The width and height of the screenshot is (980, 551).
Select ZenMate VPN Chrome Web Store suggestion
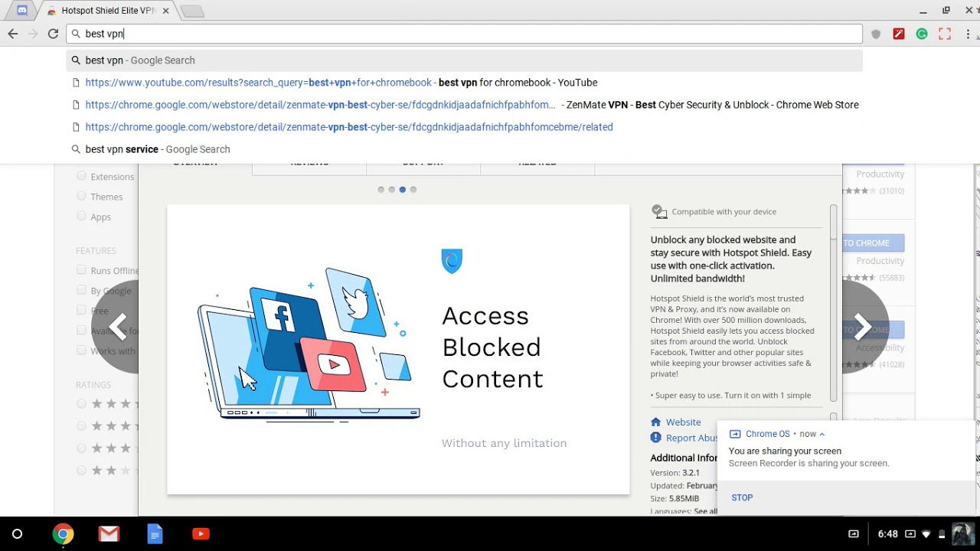tap(464, 105)
